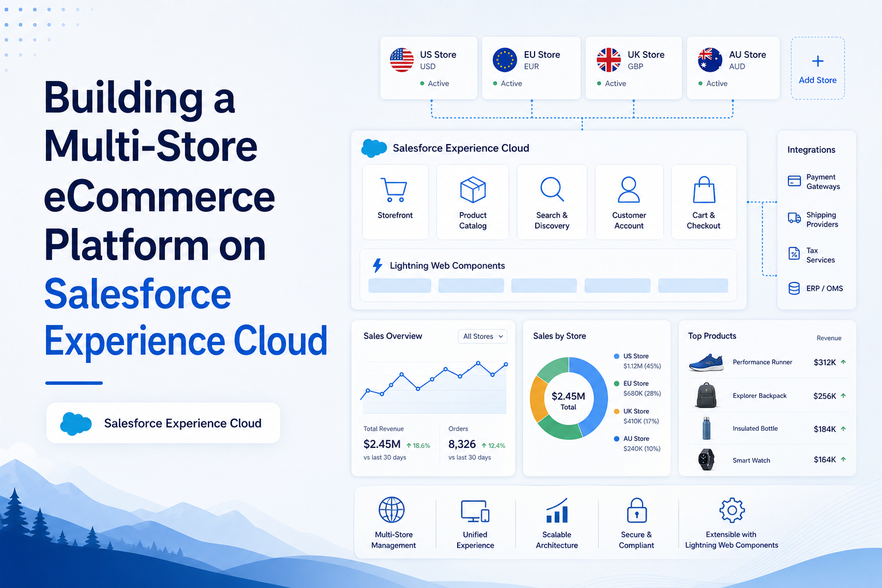
Task: Click the EU Store flag icon
Action: (x=505, y=60)
